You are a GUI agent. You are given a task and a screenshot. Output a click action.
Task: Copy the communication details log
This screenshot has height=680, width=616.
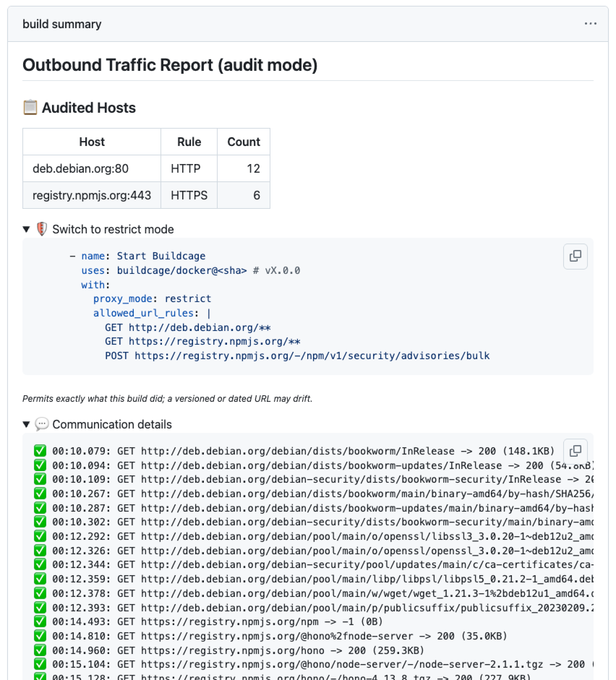coord(575,451)
